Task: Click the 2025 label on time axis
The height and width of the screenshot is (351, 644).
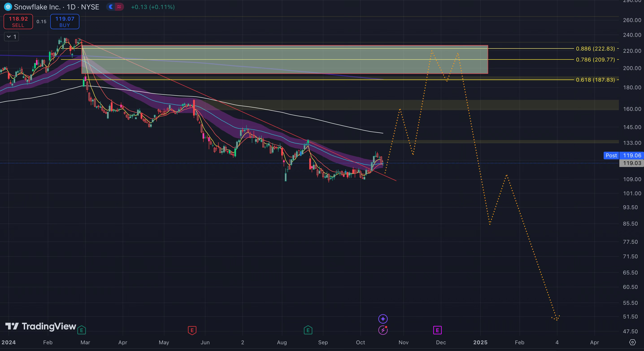Action: click(480, 342)
